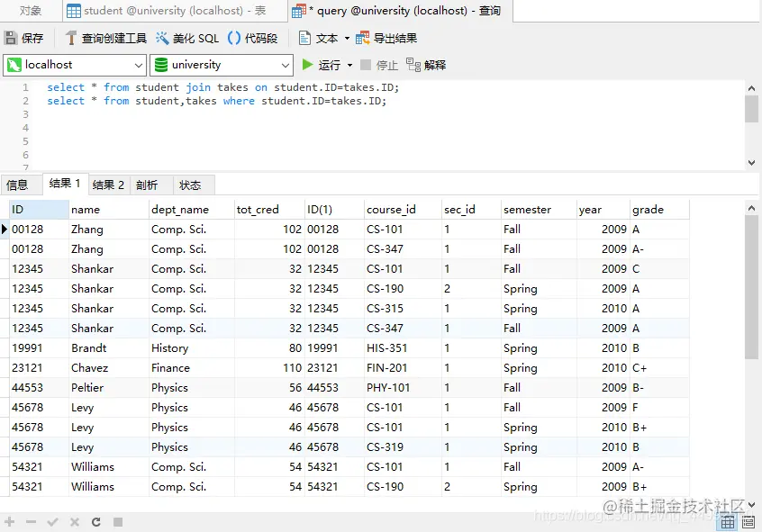Click the refresh icon at bottom
762x532 pixels.
point(96,522)
